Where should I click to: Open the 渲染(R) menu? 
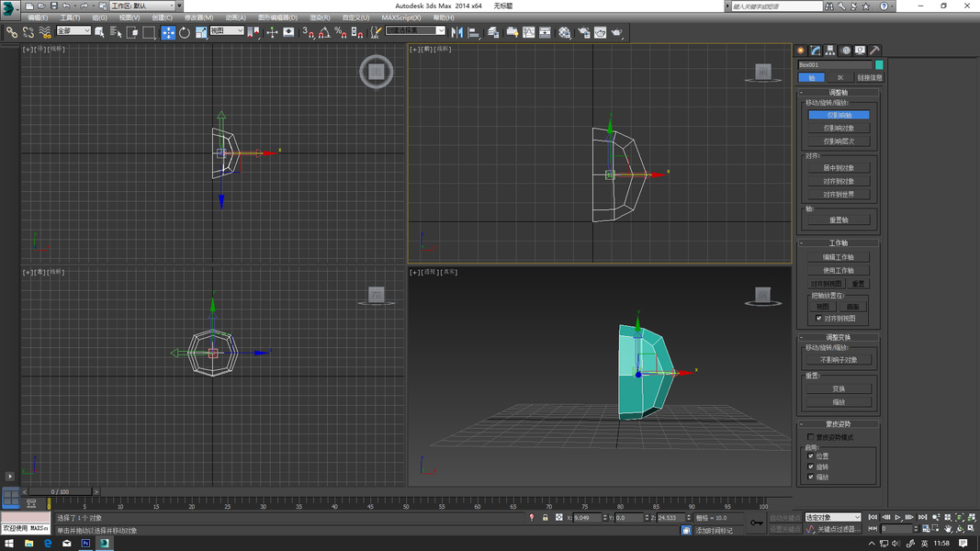[x=320, y=17]
